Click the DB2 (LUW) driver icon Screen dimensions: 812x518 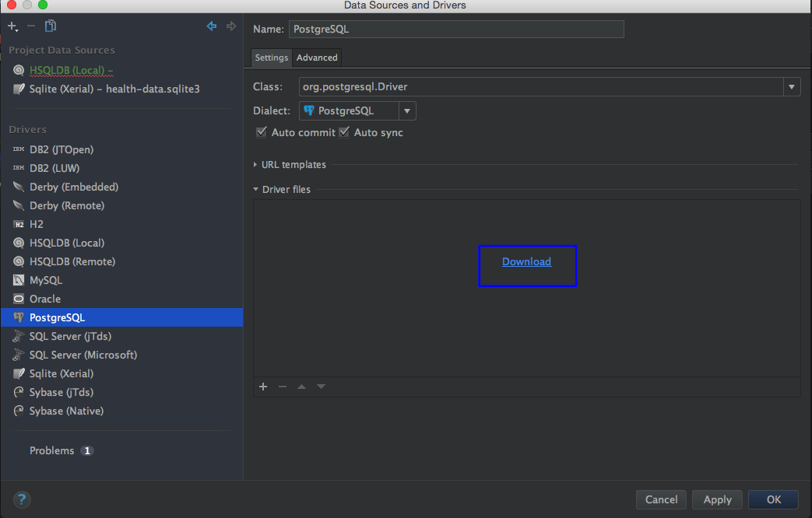(19, 168)
